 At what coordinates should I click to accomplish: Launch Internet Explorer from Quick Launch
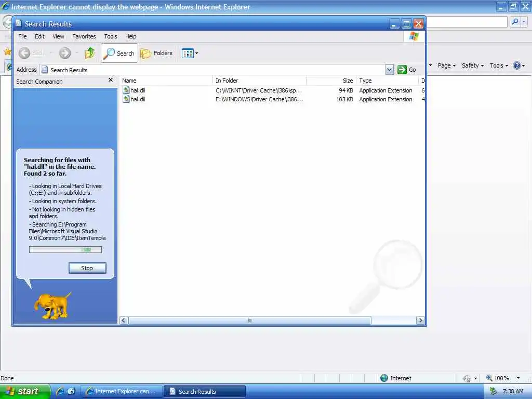60,391
